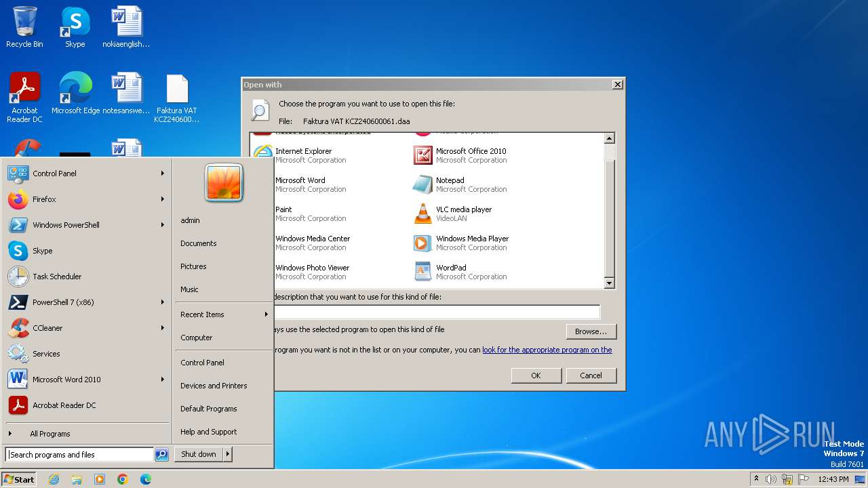Open Devices and Printers from Start menu

214,386
